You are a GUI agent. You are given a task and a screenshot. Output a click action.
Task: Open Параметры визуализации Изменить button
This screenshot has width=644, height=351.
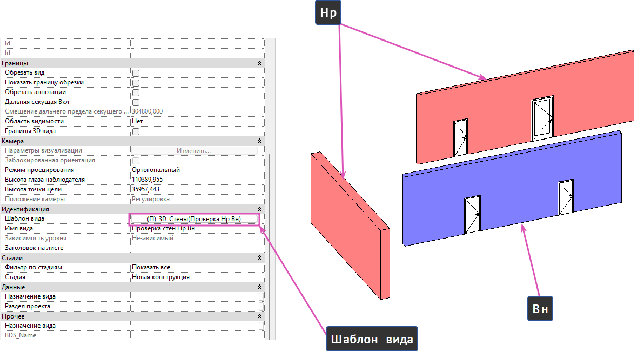pyautogui.click(x=194, y=151)
